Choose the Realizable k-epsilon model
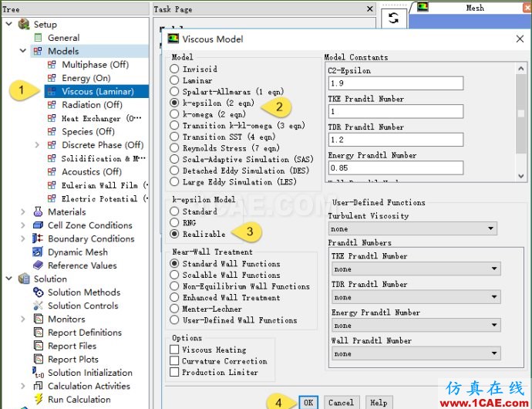The height and width of the screenshot is (409, 532). (175, 234)
